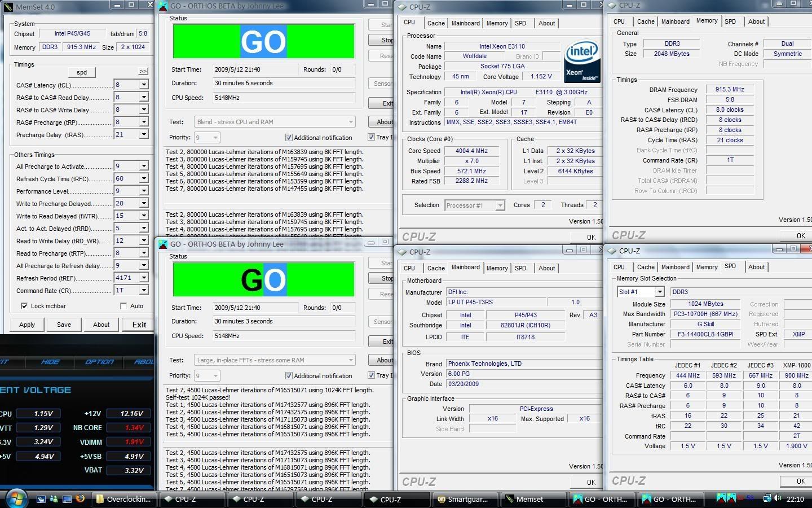812x508 pixels.
Task: Toggle the Tray checkbox in the Blend test ORTHOS window
Action: pos(371,137)
